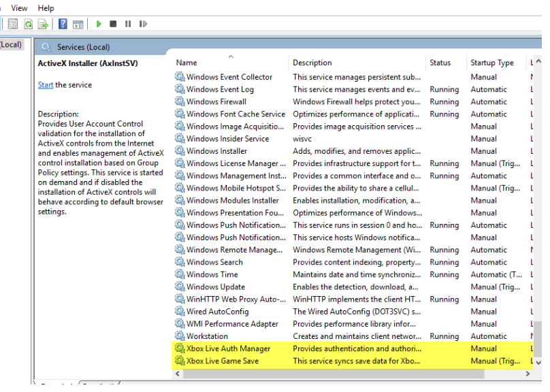This screenshot has height=392, width=550.
Task: Click the blue Help toolbar icon
Action: coord(63,24)
